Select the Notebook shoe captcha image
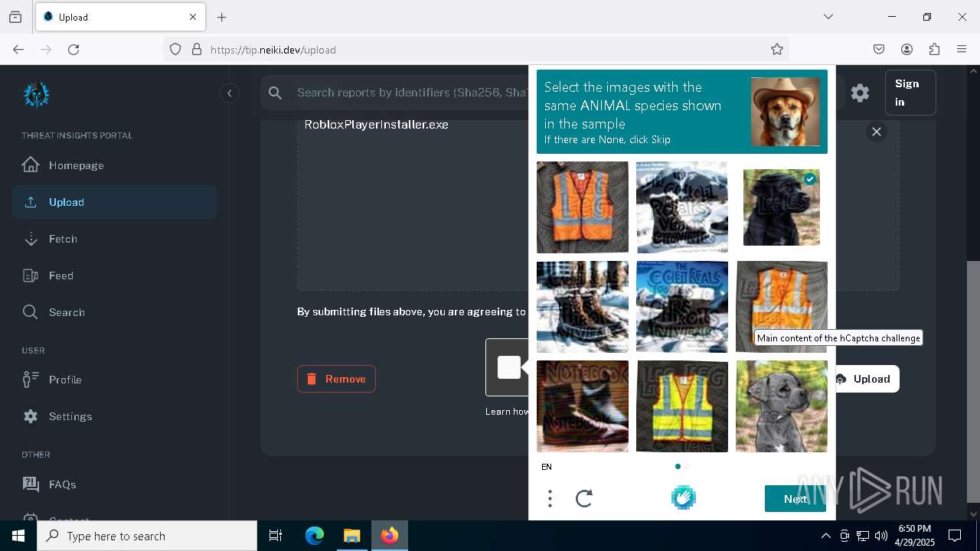 583,406
